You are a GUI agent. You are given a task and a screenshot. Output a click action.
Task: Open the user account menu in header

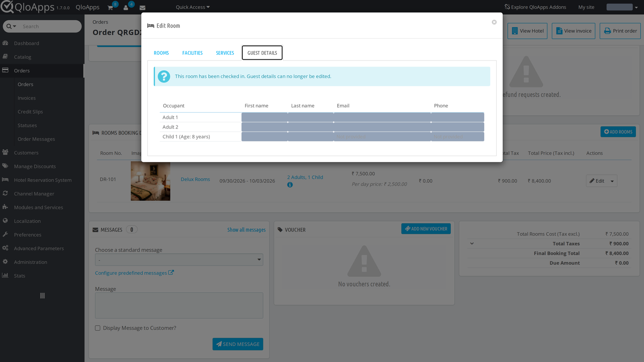[x=621, y=7]
